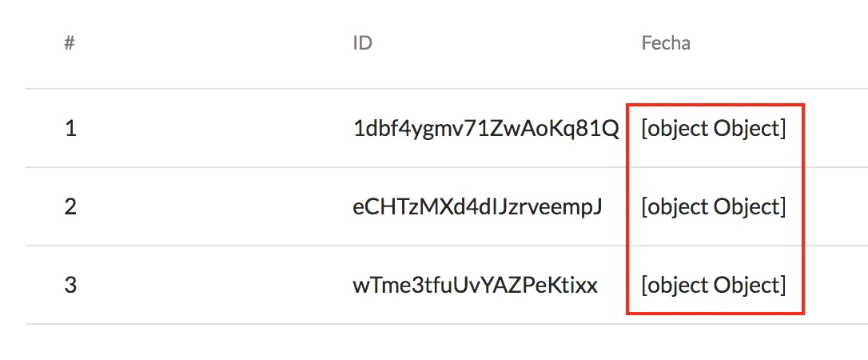Screen dimensions: 868x360
Task: Click empty header space between # and ID
Action: [213, 43]
